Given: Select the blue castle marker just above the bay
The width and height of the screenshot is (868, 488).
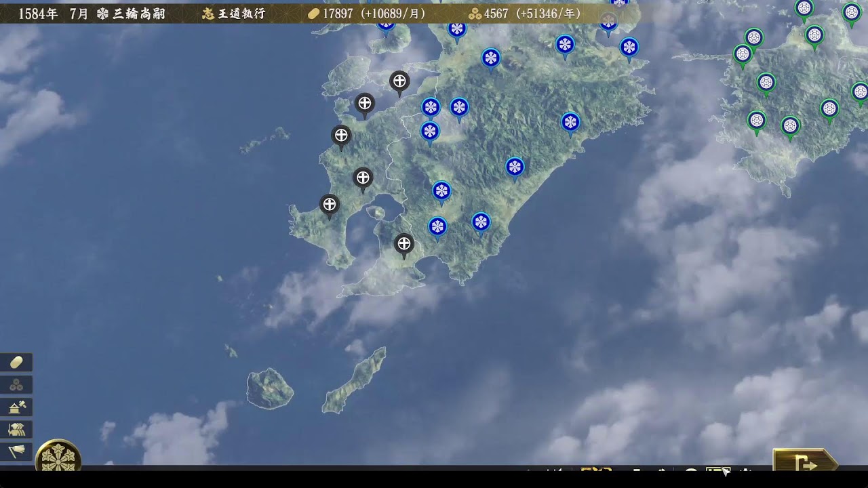Looking at the screenshot, I should point(441,190).
